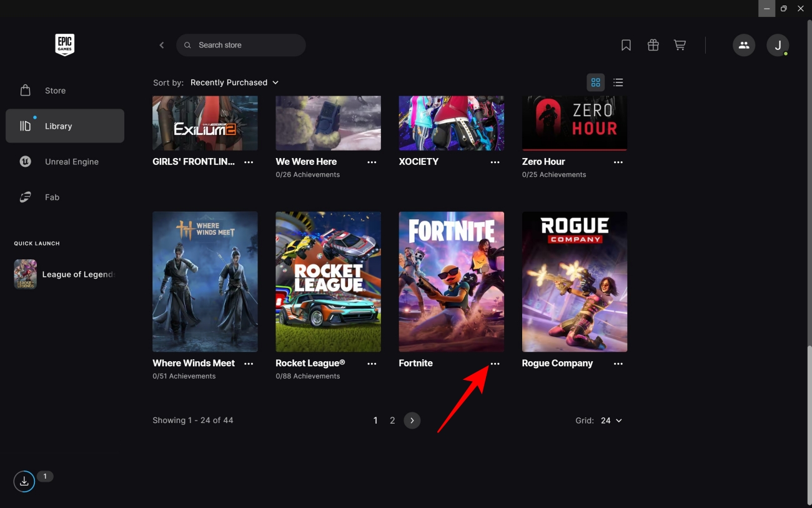Viewport: 812px width, 508px height.
Task: Open the friends list icon
Action: point(744,45)
